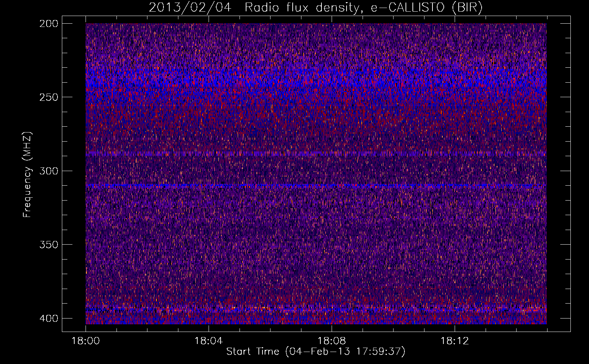Click the 18:00 time tick label

pos(86,341)
